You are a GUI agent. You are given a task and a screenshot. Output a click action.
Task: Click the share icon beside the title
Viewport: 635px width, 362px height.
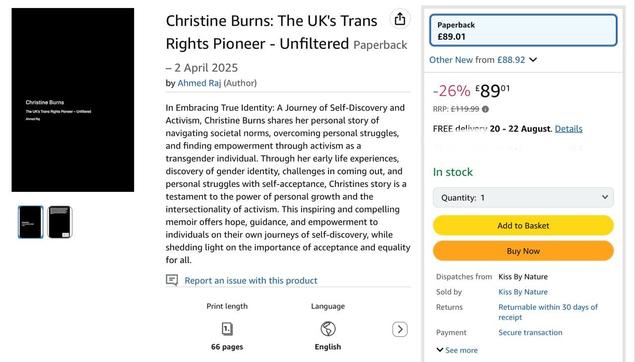pyautogui.click(x=400, y=19)
